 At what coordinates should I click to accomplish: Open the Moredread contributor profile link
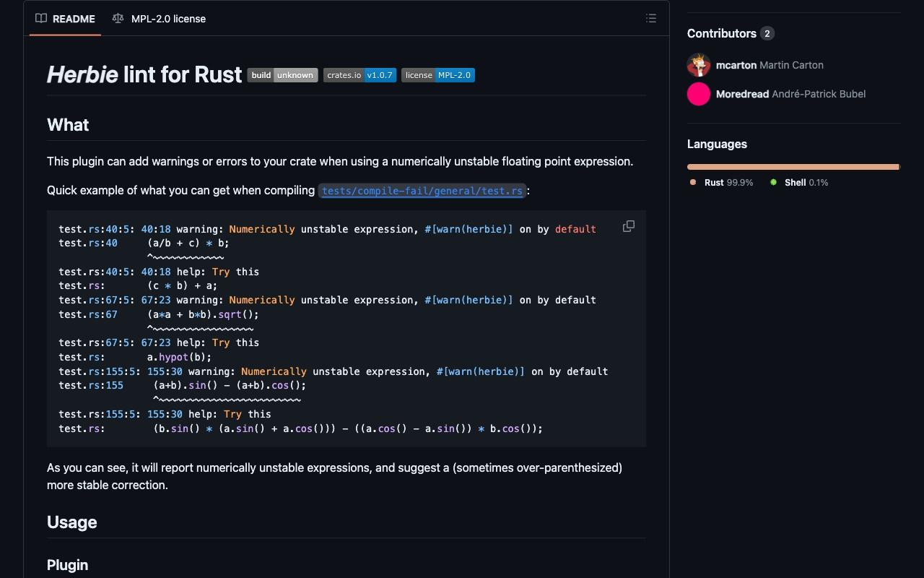click(742, 94)
